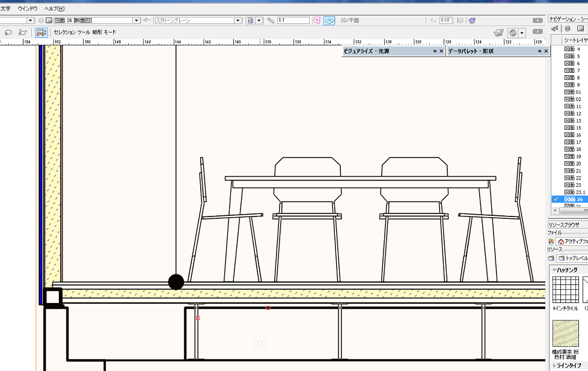Screen dimensions: 588x371
Task: Pin the ビジュアライズ - 光源 palette
Action: pos(435,52)
